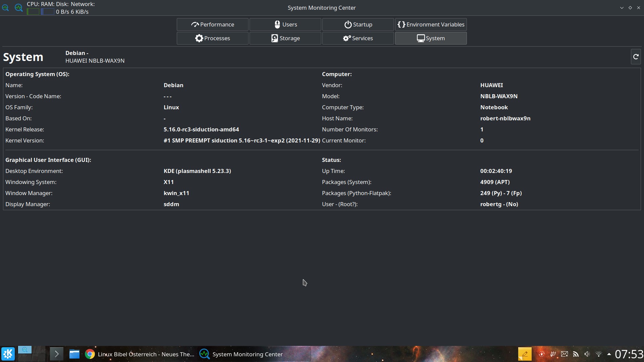
Task: Open the file manager icon in taskbar
Action: pyautogui.click(x=74, y=354)
